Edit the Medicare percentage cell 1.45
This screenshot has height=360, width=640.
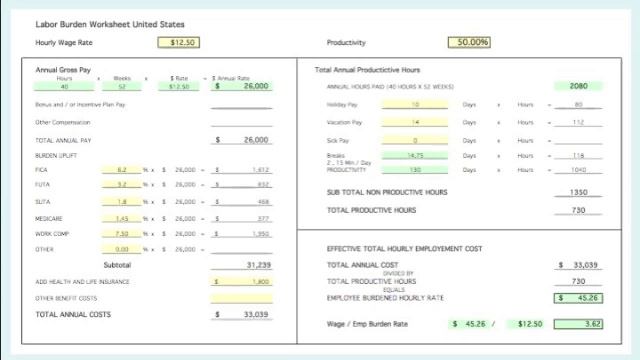(x=122, y=219)
